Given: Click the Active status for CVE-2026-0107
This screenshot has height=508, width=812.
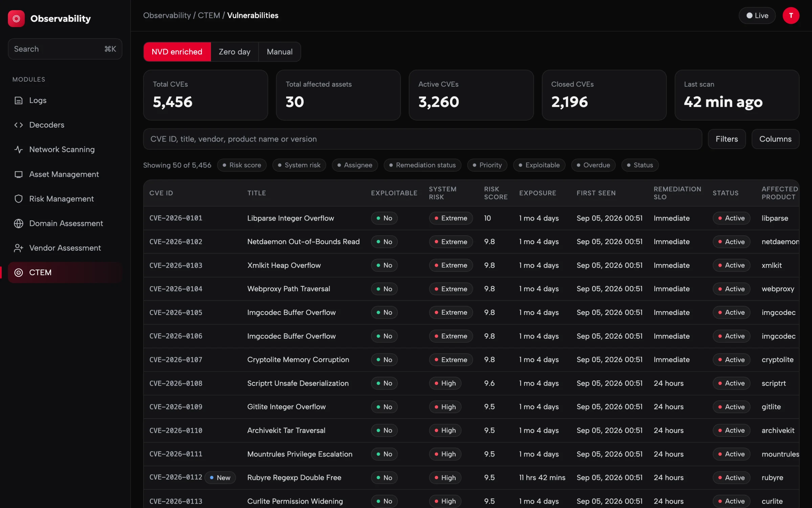Looking at the screenshot, I should coord(731,360).
